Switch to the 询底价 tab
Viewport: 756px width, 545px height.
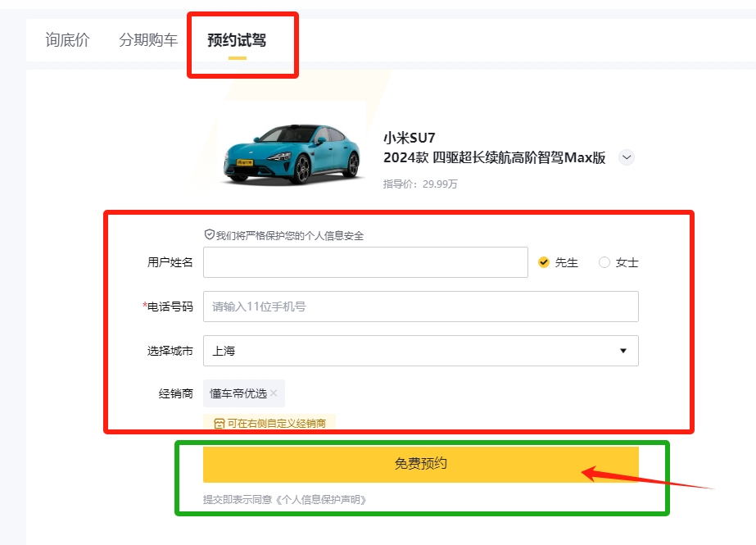click(67, 40)
